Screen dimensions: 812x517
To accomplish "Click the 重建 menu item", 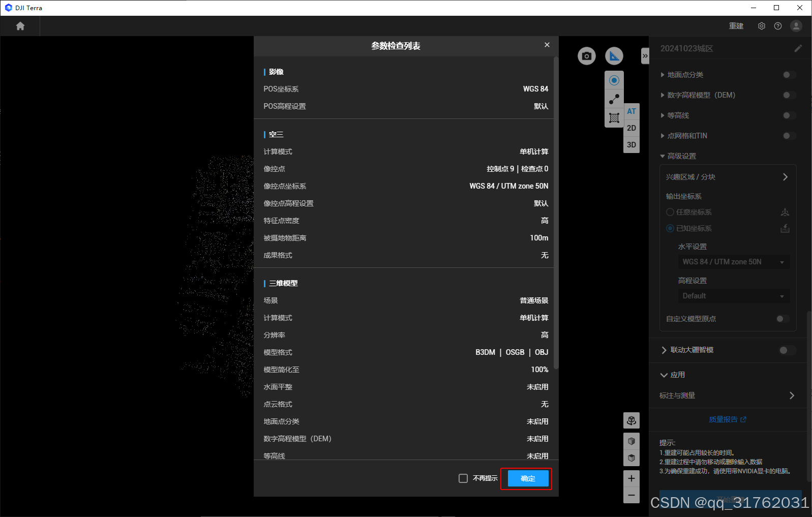I will [736, 26].
